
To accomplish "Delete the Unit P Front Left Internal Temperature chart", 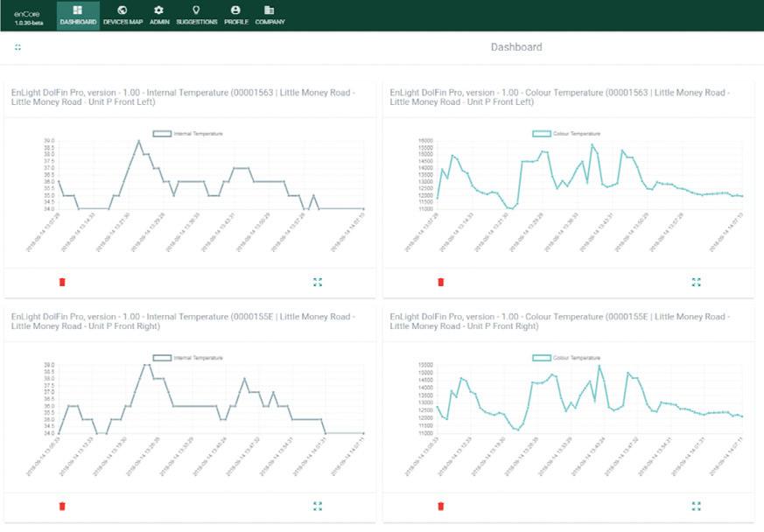I will pyautogui.click(x=62, y=282).
